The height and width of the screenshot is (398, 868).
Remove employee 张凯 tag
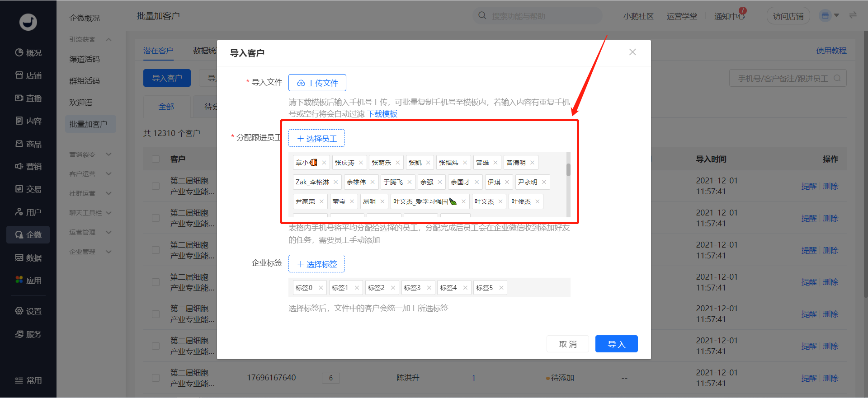428,163
